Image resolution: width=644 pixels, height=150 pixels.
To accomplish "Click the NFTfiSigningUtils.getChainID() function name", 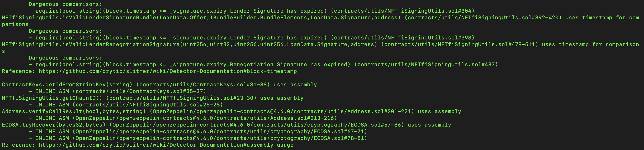I will click(52, 98).
